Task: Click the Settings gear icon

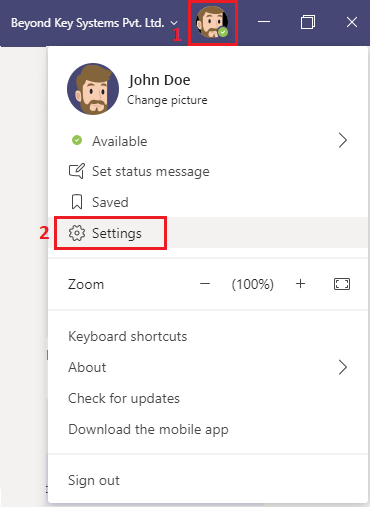Action: 77,233
